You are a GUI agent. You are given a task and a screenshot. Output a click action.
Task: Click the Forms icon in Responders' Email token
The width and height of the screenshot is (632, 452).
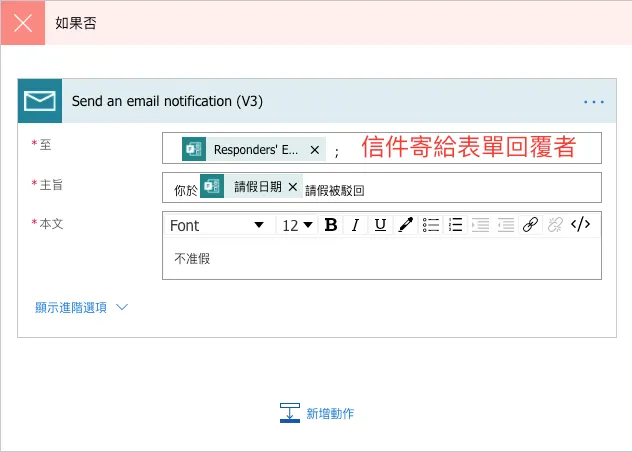pos(193,150)
